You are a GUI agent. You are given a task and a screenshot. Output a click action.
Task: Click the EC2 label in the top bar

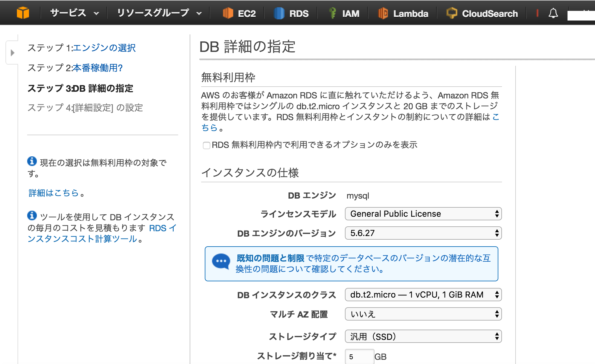tap(247, 14)
